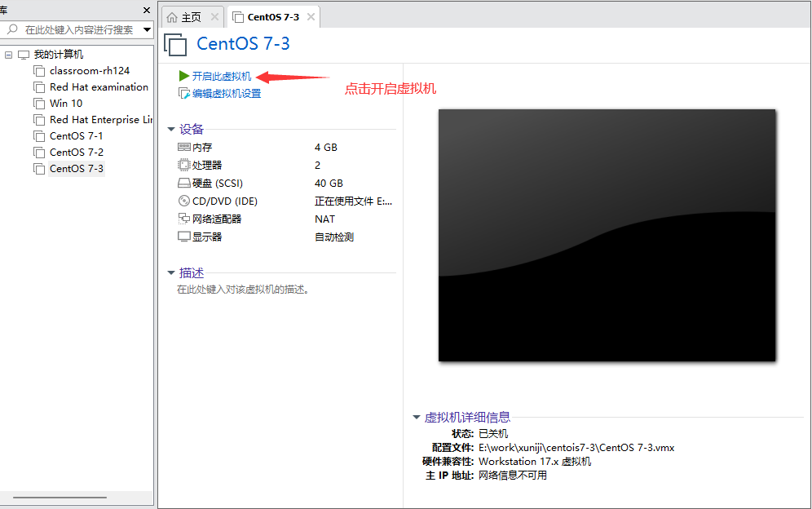Collapse the 我的计算机 tree node
The height and width of the screenshot is (509, 812).
pos(8,54)
